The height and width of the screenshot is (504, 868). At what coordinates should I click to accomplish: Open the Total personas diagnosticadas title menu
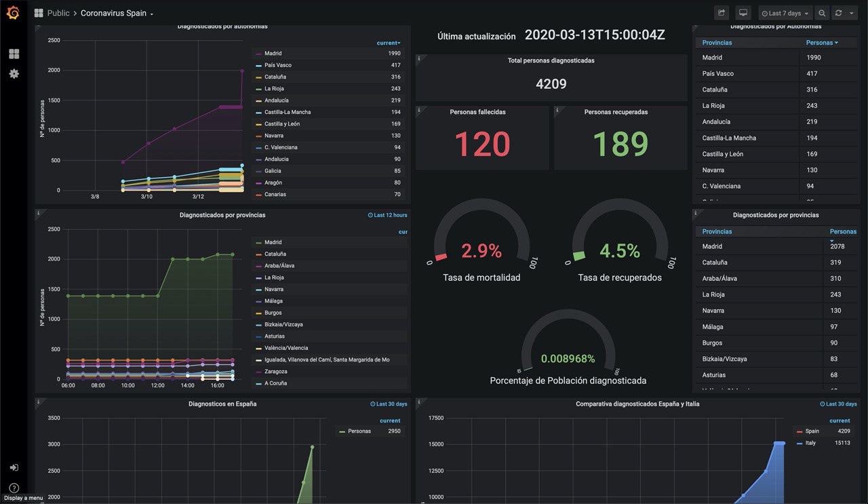(x=551, y=60)
